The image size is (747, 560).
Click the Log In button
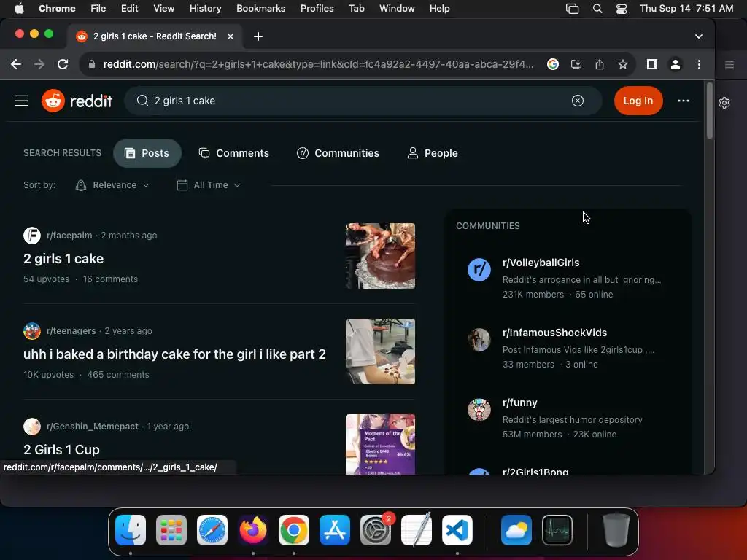638,101
